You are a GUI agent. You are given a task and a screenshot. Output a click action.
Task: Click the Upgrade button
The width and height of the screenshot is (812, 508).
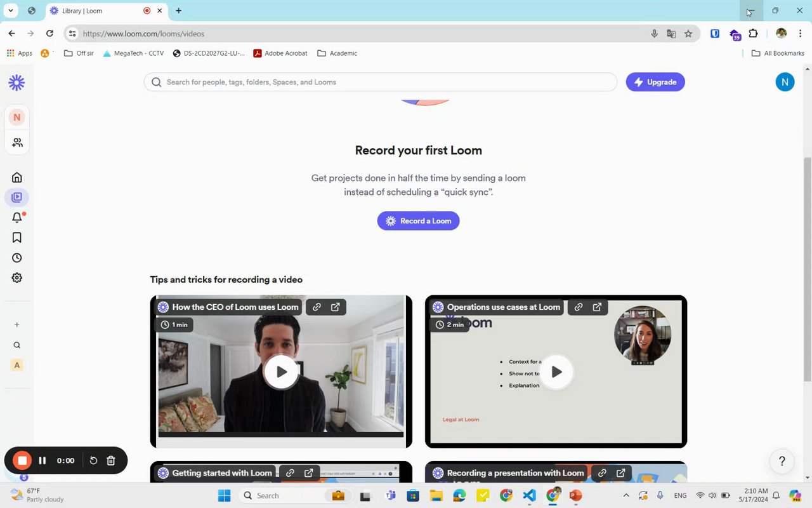[655, 82]
